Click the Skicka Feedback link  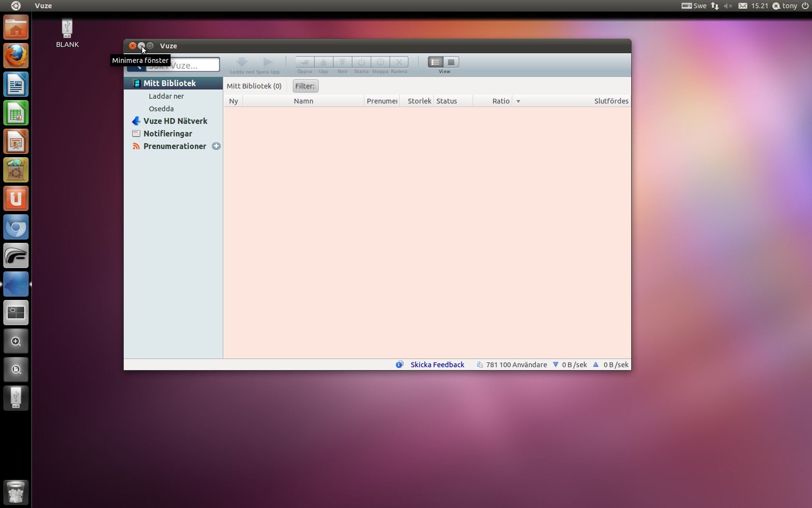tap(437, 365)
